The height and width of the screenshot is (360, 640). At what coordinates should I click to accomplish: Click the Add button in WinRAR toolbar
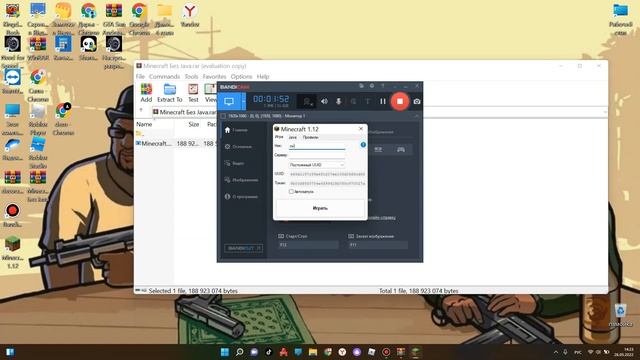coord(146,93)
